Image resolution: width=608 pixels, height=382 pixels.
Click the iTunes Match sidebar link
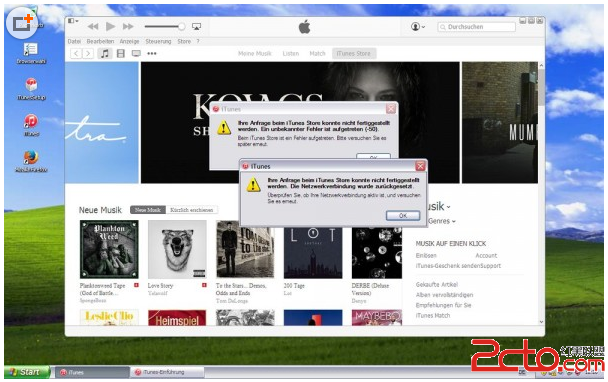[x=433, y=316]
